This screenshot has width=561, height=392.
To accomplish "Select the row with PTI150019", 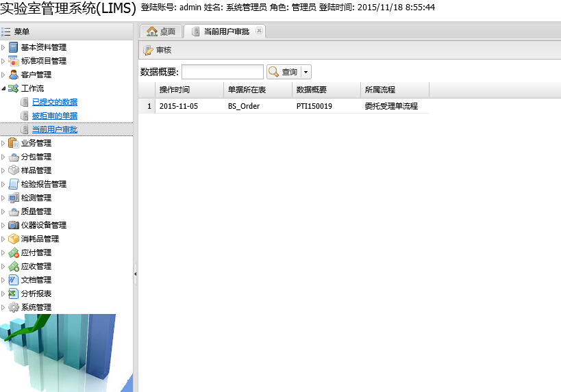I will click(314, 106).
